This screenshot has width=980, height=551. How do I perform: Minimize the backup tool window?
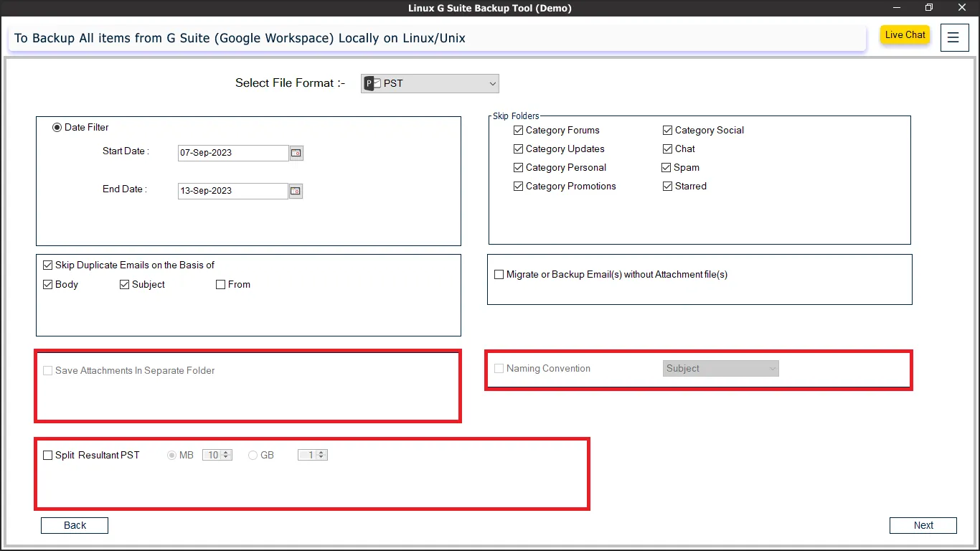tap(897, 8)
